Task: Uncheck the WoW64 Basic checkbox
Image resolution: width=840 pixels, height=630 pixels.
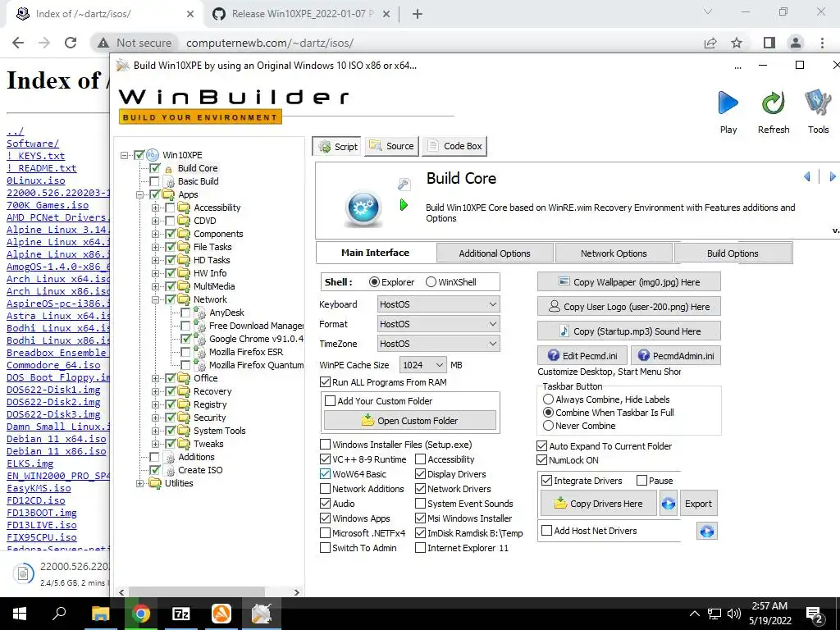Action: click(x=325, y=474)
